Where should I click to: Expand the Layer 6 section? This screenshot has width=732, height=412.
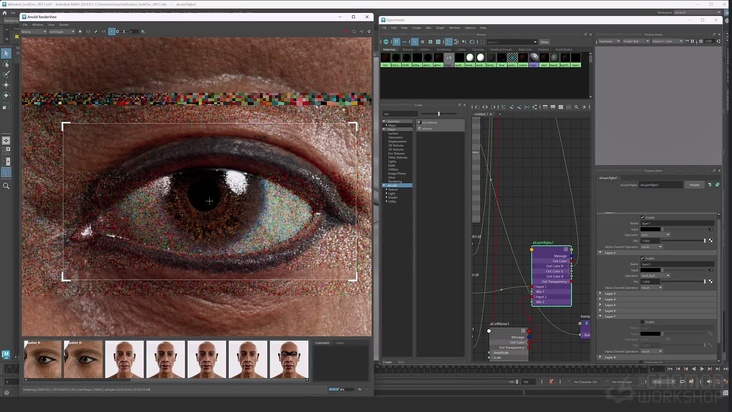tap(657, 311)
